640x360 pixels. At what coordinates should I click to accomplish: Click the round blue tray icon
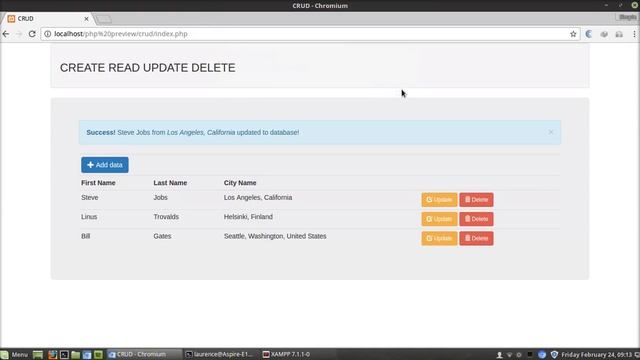[542, 355]
